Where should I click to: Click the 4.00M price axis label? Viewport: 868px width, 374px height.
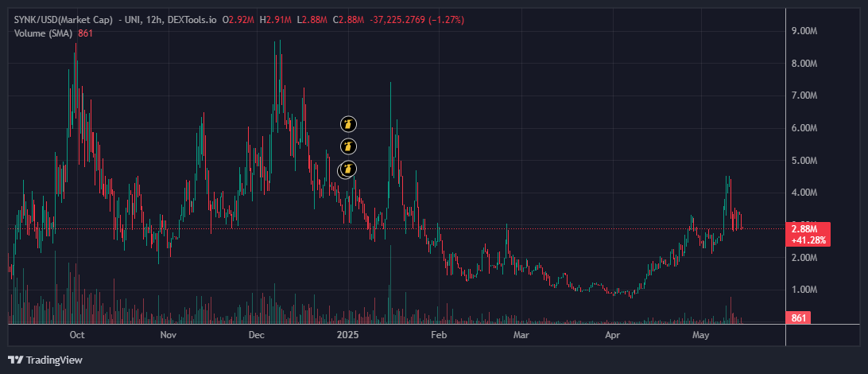(x=804, y=193)
